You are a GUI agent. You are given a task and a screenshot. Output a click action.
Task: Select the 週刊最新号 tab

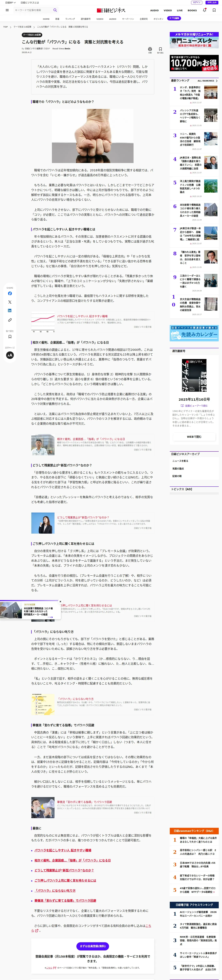86,19
